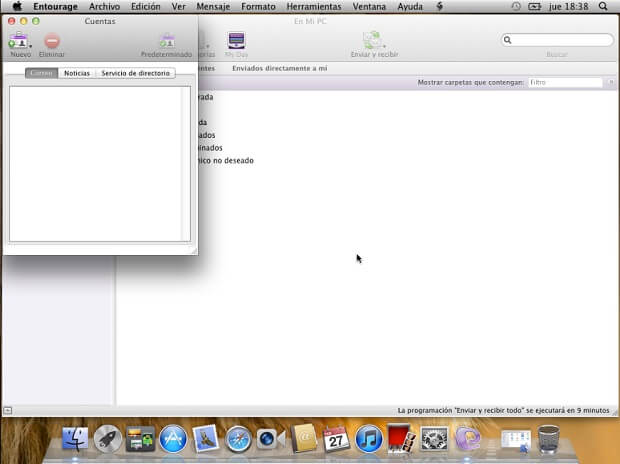
Task: Open the Nuevo dropdown arrow in Cuentas
Action: pyautogui.click(x=30, y=46)
